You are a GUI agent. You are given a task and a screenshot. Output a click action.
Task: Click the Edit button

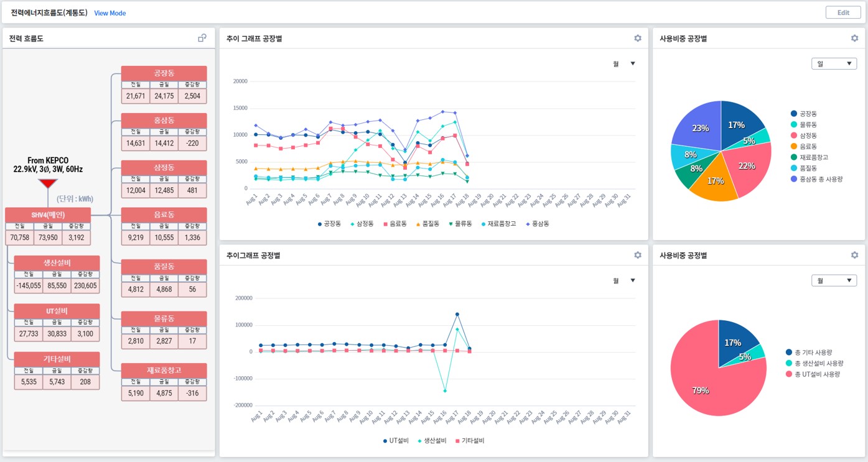click(843, 12)
